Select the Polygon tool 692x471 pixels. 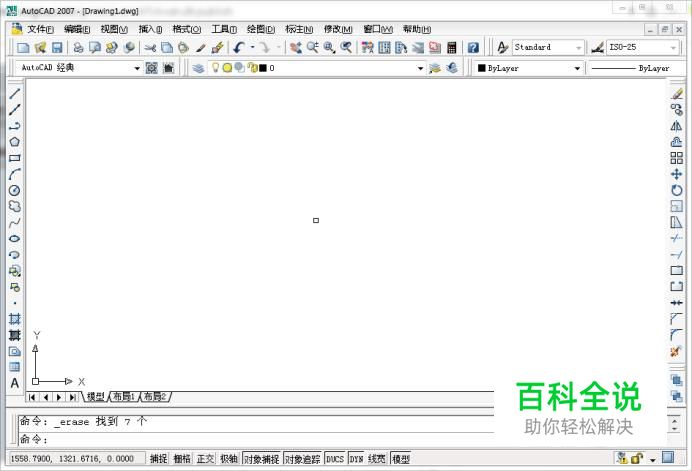point(15,142)
